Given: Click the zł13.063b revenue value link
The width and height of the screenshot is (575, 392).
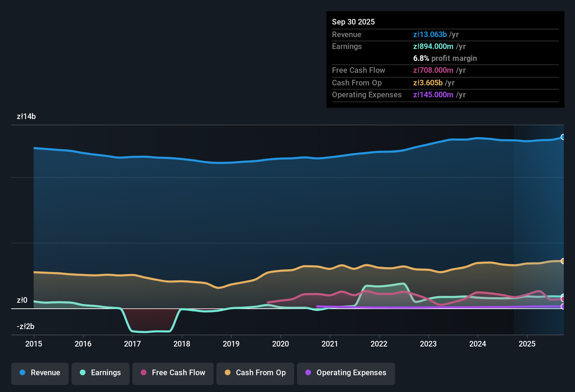Looking at the screenshot, I should click(x=430, y=35).
